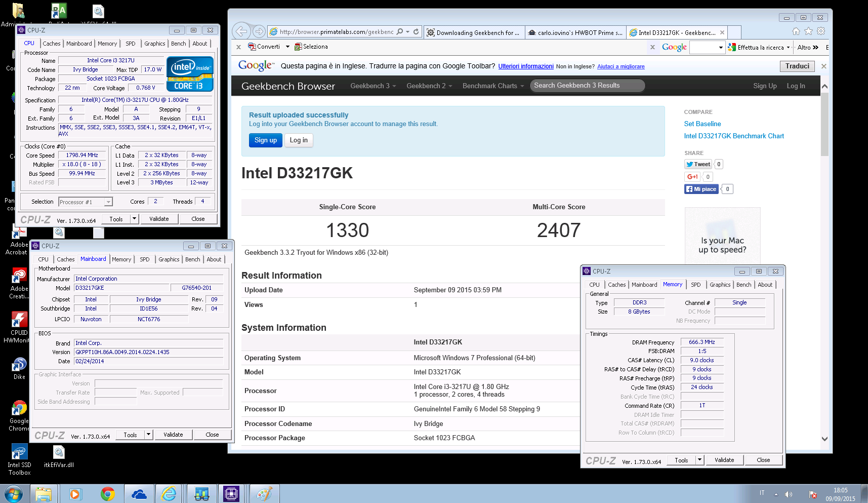Open the favorites star icon in browser
Viewport: 868px width, 503px height.
point(808,31)
